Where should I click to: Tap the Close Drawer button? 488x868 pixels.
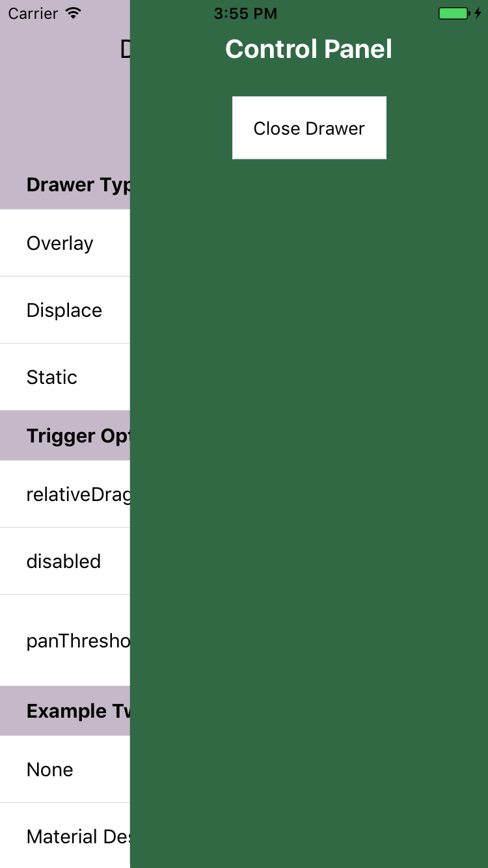click(x=309, y=128)
